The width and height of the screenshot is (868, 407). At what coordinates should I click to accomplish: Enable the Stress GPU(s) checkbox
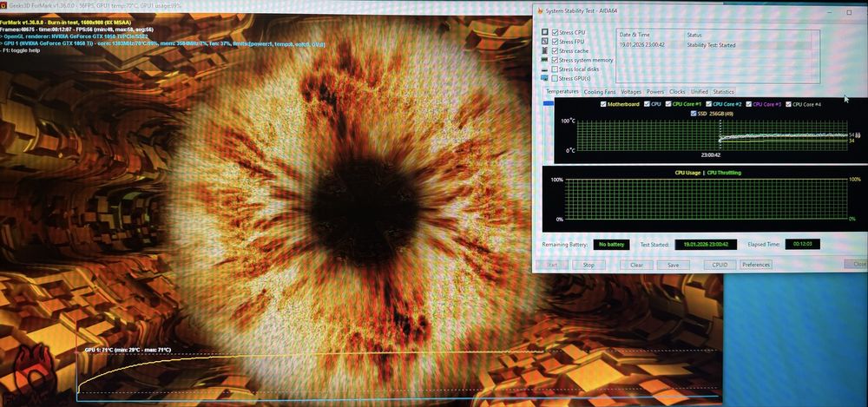[555, 79]
